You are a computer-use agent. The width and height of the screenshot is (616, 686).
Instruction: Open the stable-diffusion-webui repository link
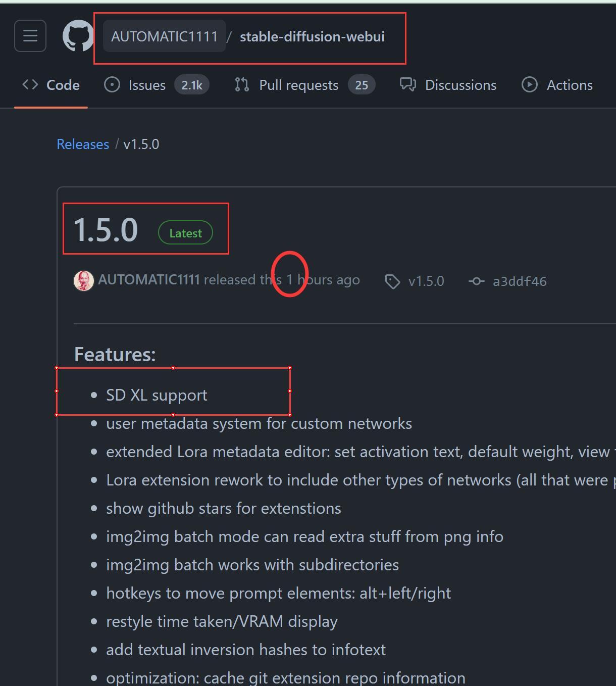312,36
